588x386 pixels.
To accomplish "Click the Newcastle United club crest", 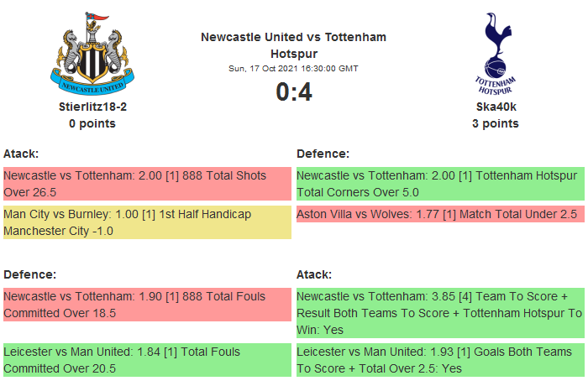I will pyautogui.click(x=92, y=54).
